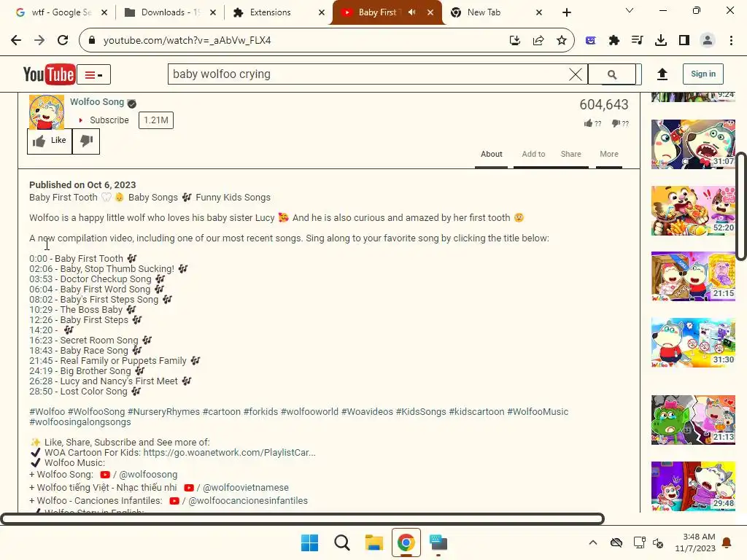Open the Wolfoo Song channel avatar
This screenshot has height=560, width=747.
click(x=47, y=112)
